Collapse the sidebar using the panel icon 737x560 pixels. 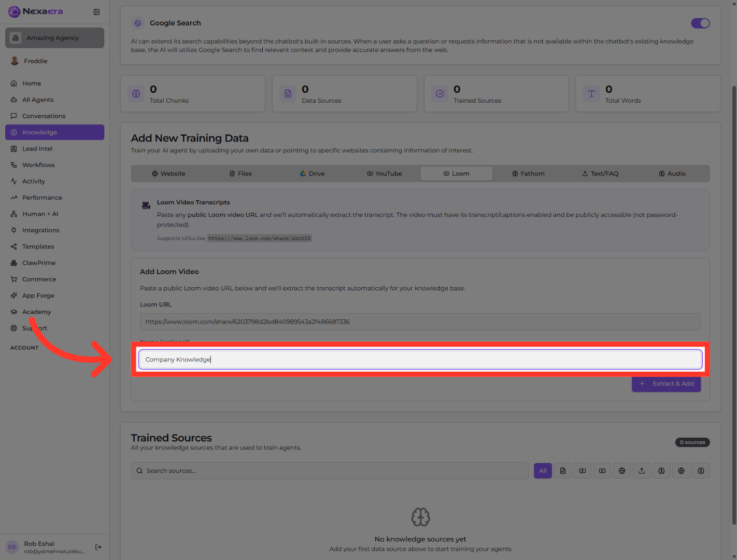point(96,12)
